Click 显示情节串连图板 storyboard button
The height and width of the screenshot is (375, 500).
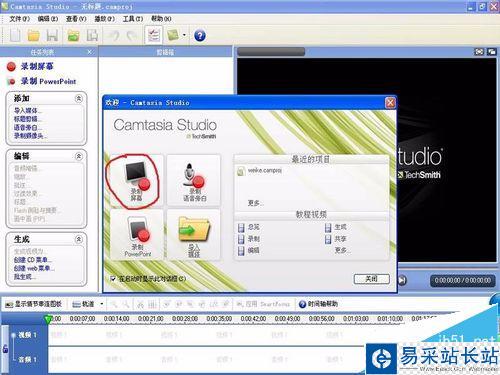(34, 304)
